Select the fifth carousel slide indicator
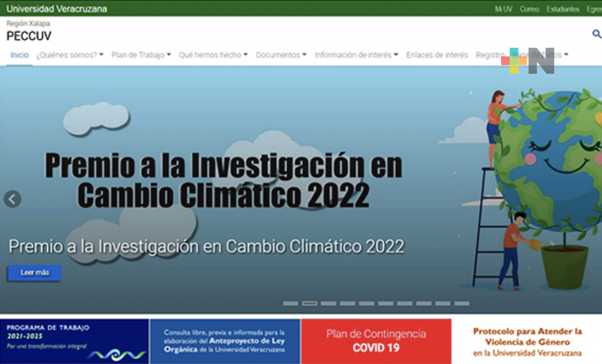Viewport: 602px width, 364px height. [367, 304]
